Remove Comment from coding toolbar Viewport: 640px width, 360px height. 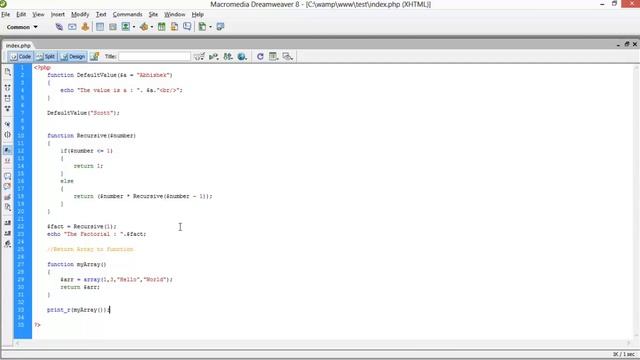(x=7, y=187)
